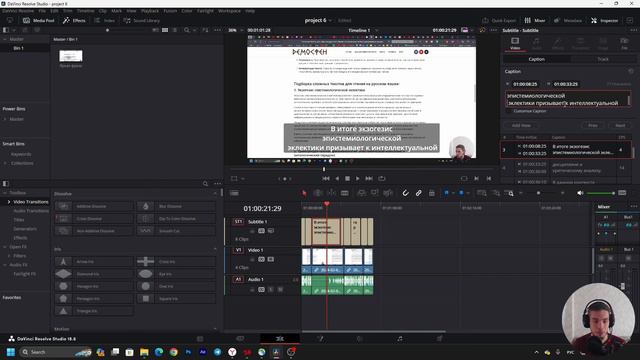
Task: Click the caption text input field
Action: pyautogui.click(x=567, y=99)
